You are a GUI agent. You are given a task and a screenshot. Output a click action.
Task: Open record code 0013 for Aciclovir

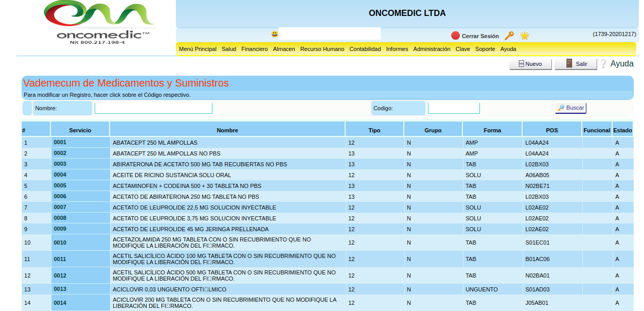(60, 289)
